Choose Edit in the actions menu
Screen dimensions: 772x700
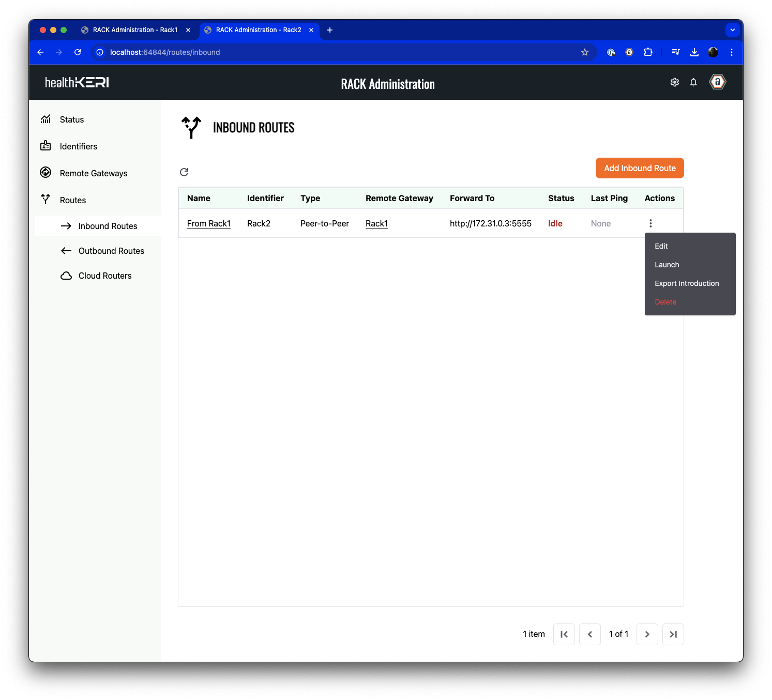[661, 246]
